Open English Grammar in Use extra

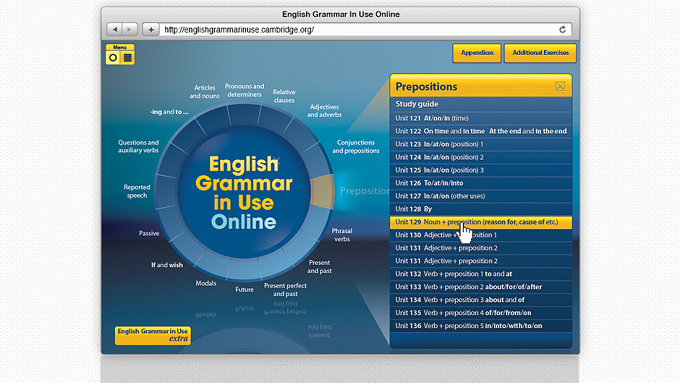click(153, 335)
